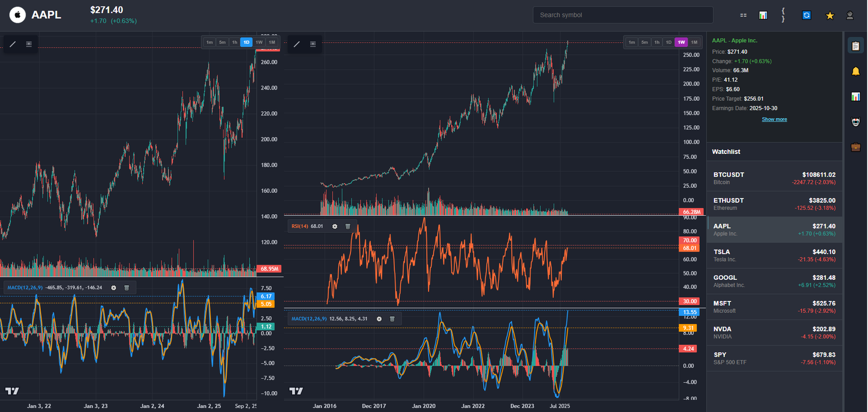Click the Show more link
Viewport: 868px width, 412px height.
774,119
